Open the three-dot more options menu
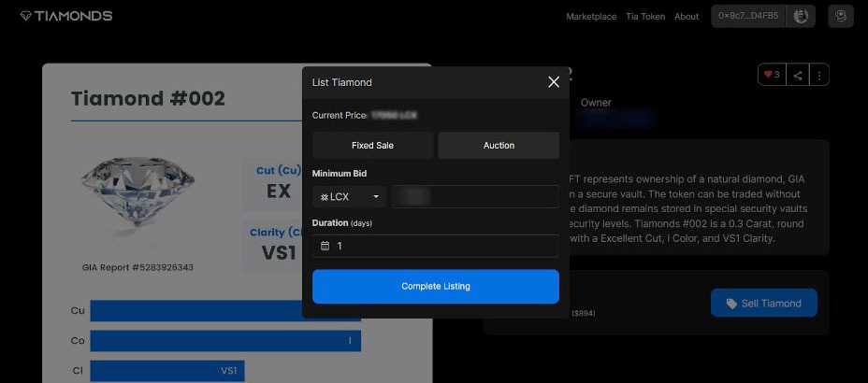Viewport: 868px width, 383px height. point(819,75)
